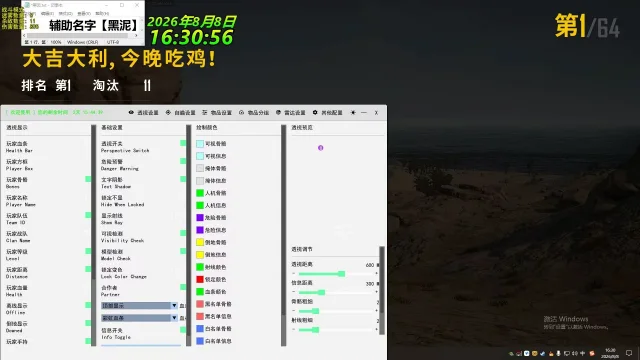Toggle the Partner switch
This screenshot has width=640, height=360.
click(183, 287)
